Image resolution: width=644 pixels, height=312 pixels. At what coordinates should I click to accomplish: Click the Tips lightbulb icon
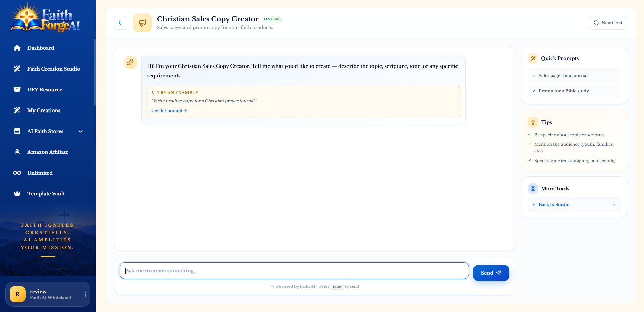(533, 122)
